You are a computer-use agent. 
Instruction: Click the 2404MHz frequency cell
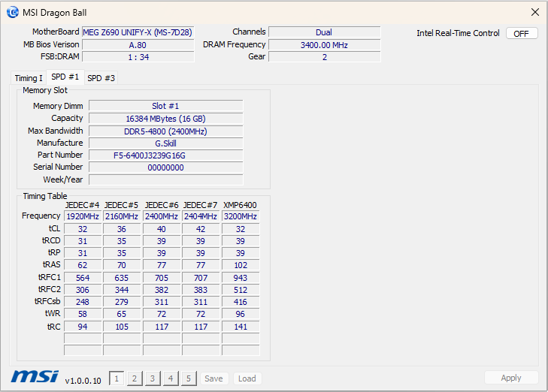tap(201, 216)
